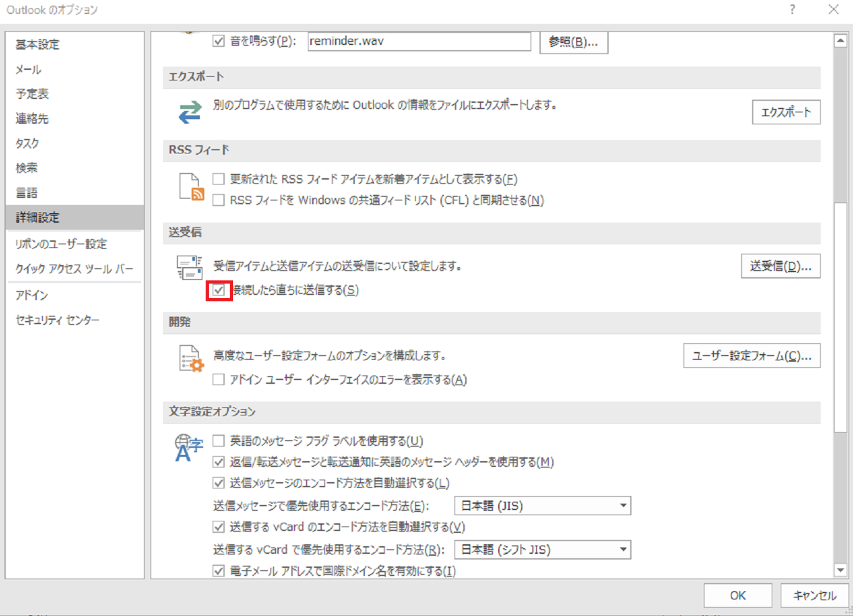The height and width of the screenshot is (616, 853).
Task: Open the 予定表 settings category
Action: coord(32,94)
